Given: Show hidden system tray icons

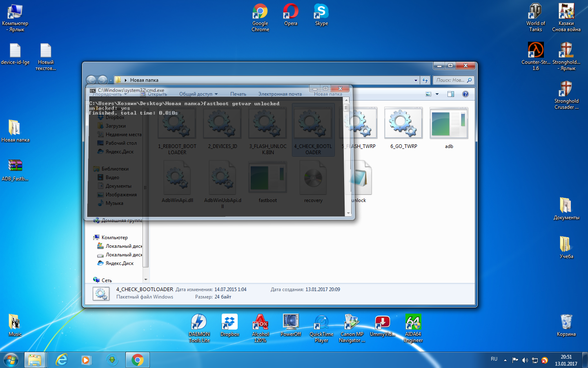Looking at the screenshot, I should click(x=505, y=360).
